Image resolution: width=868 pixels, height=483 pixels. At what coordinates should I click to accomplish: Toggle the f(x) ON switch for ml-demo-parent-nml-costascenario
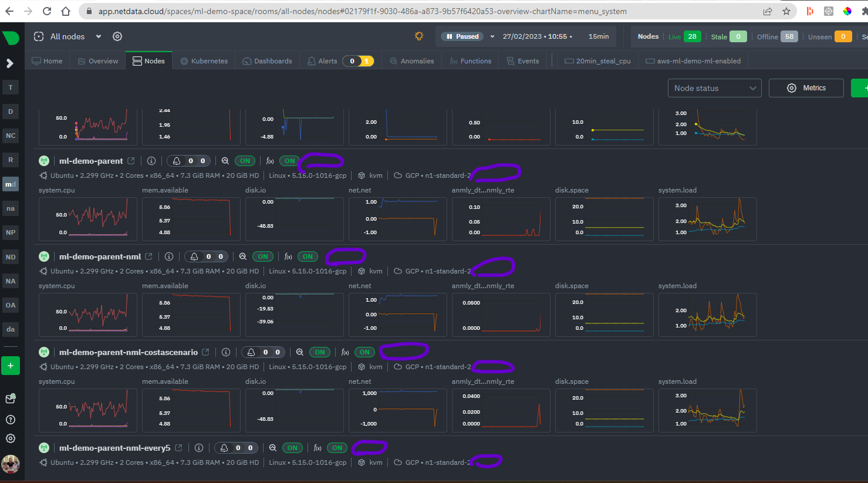pos(364,352)
